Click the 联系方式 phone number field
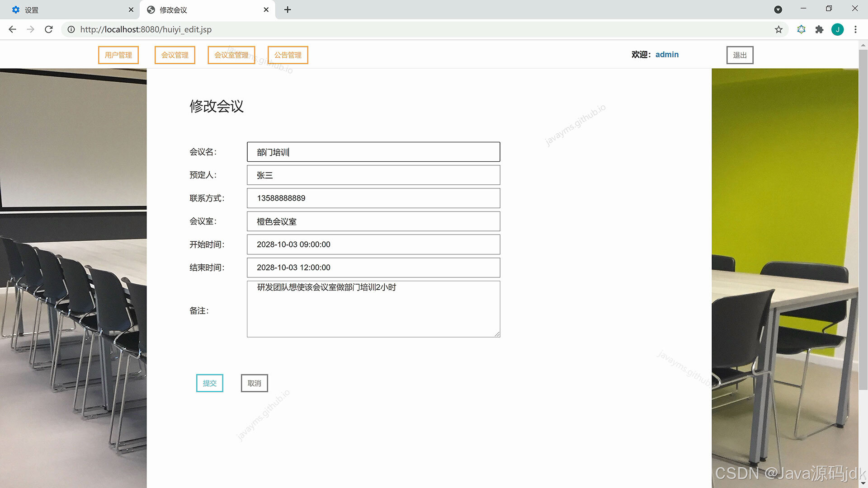The width and height of the screenshot is (868, 488). (373, 198)
